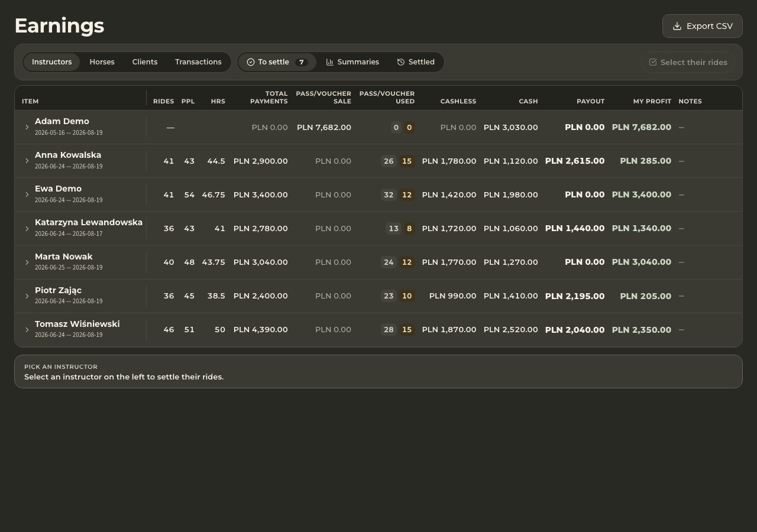Image resolution: width=757 pixels, height=532 pixels.
Task: Click the Pick an instructor panel label
Action: [x=61, y=366]
